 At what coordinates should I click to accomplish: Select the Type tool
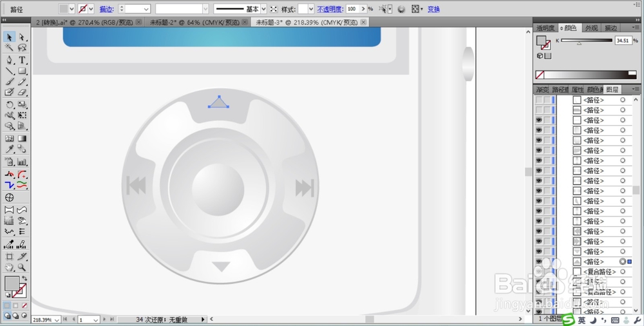[x=22, y=60]
